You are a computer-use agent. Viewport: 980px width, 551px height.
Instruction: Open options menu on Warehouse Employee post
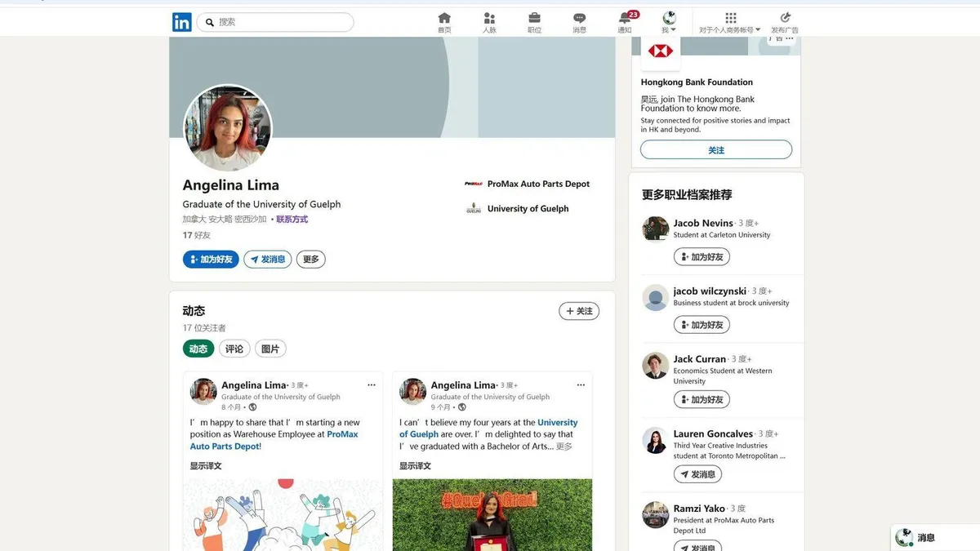coord(372,385)
